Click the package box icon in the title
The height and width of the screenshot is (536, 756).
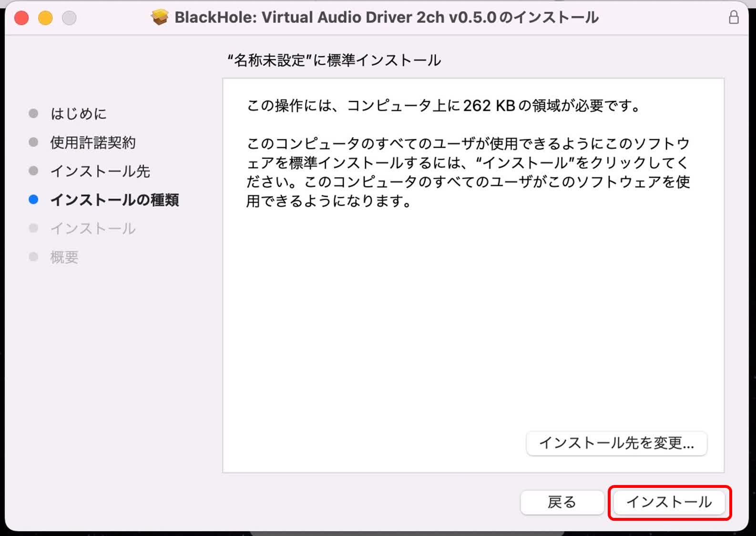coord(160,18)
